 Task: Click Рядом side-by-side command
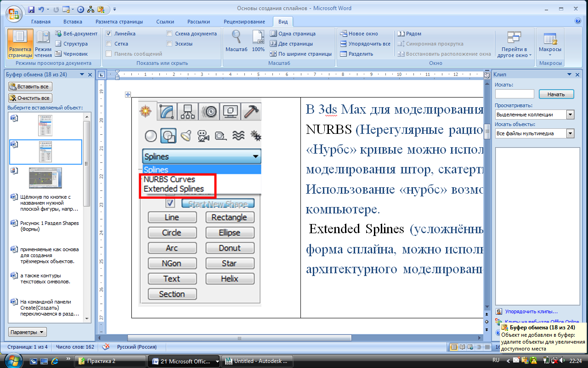pos(409,34)
